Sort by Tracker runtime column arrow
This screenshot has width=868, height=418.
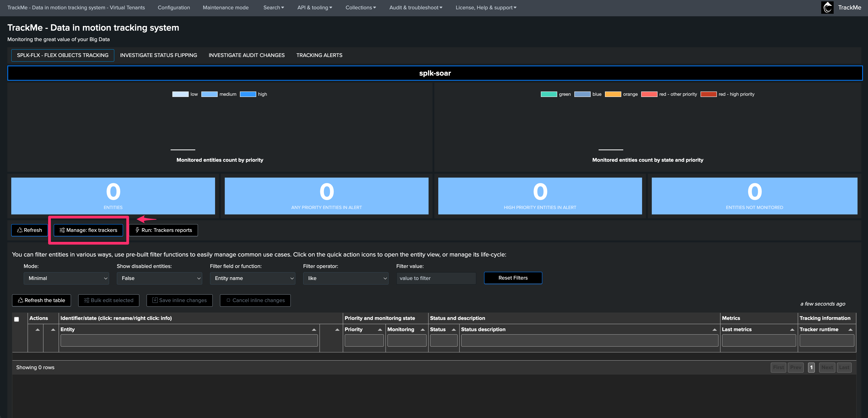[851, 329]
